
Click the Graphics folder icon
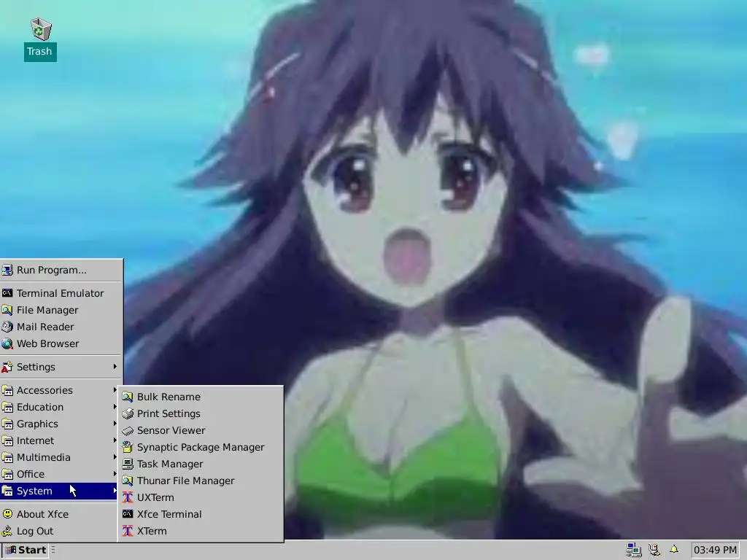pyautogui.click(x=7, y=424)
